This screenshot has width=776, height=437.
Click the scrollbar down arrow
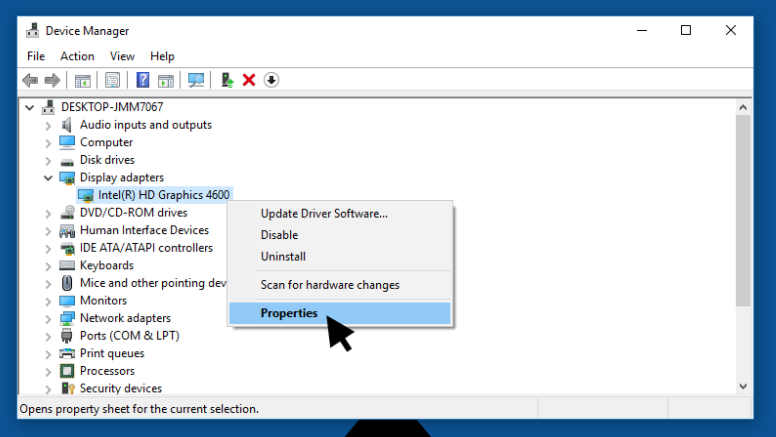pyautogui.click(x=743, y=387)
